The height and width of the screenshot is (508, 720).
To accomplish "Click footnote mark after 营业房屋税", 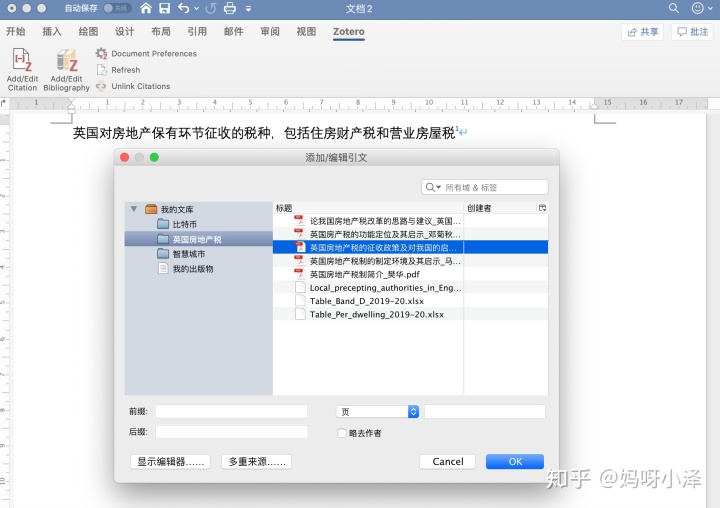I will [456, 129].
